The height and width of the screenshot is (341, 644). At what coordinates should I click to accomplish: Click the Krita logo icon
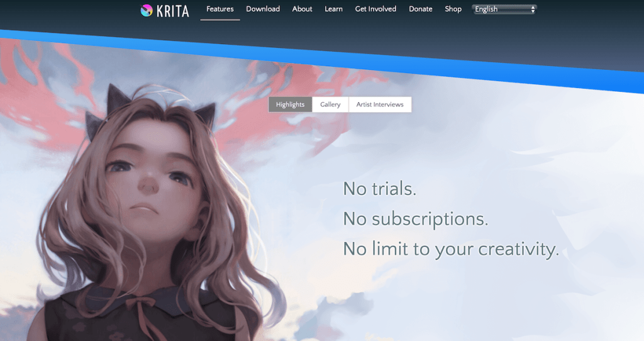(147, 10)
